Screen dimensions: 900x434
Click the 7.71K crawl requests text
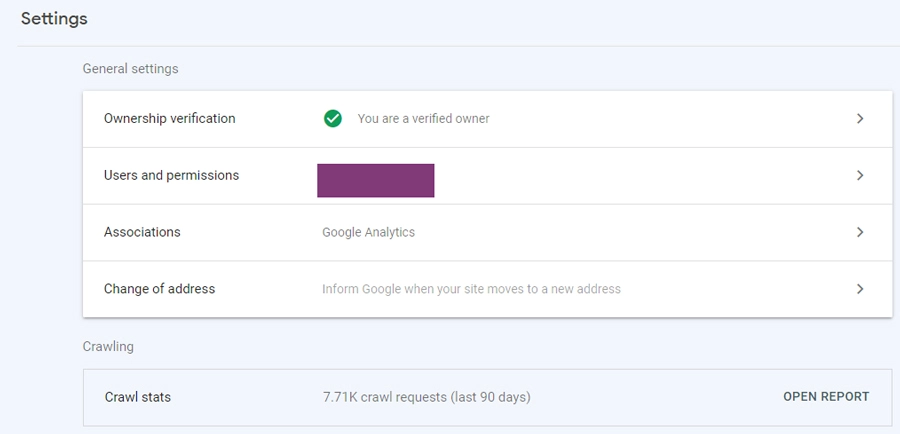click(426, 397)
